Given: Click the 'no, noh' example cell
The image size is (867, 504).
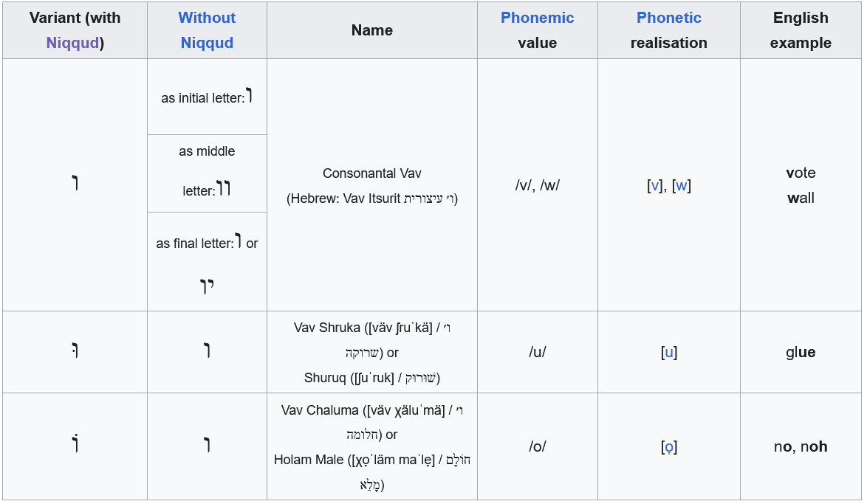Looking at the screenshot, I should click(x=801, y=446).
